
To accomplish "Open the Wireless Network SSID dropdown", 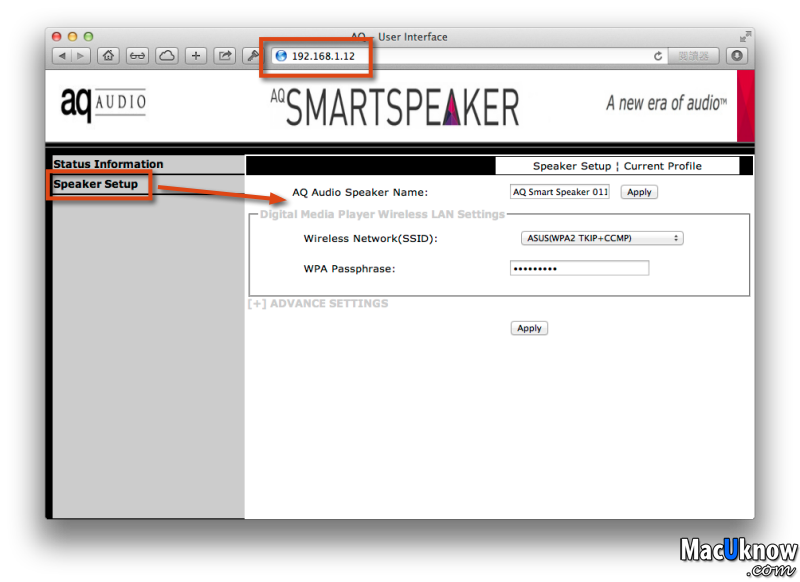I will point(601,238).
